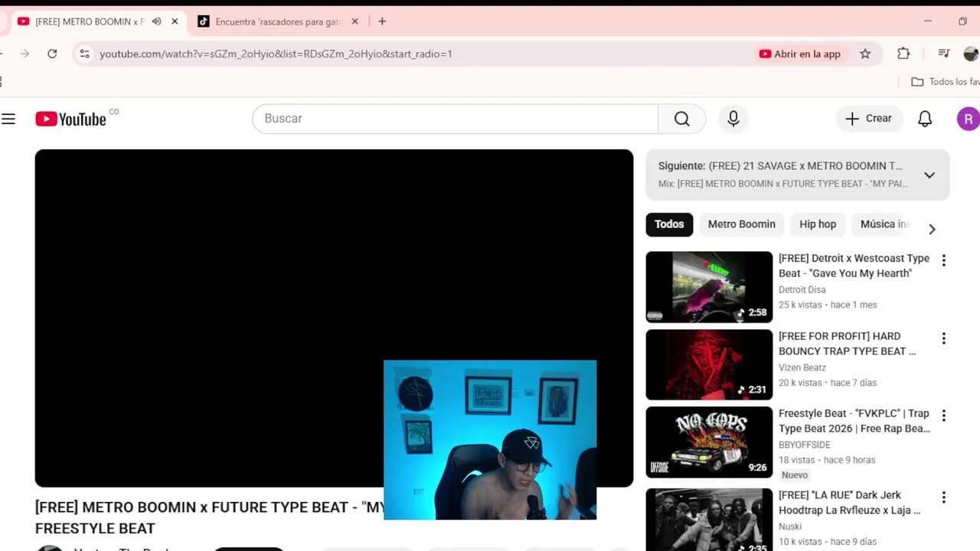This screenshot has width=980, height=551.
Task: Visit the Vizen Beatz channel
Action: point(802,367)
